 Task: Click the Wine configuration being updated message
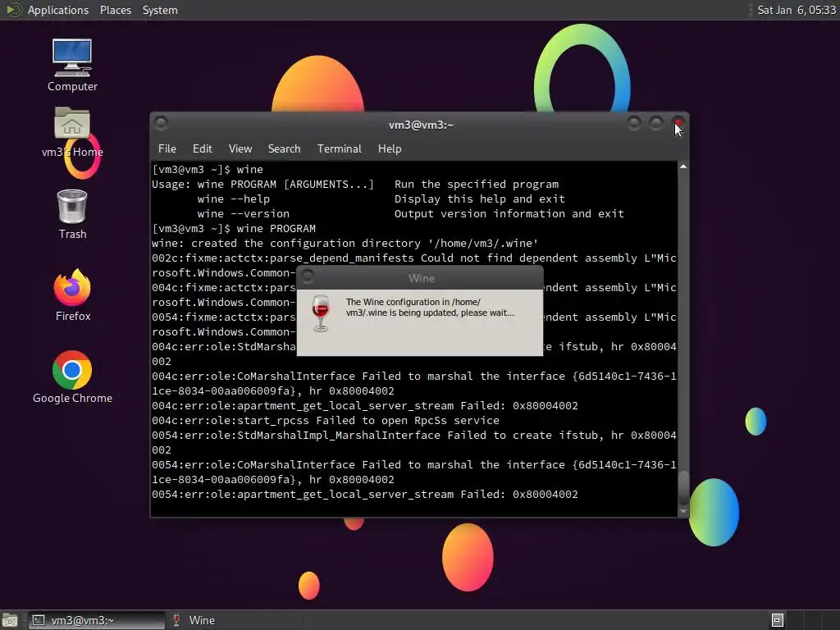(x=430, y=308)
